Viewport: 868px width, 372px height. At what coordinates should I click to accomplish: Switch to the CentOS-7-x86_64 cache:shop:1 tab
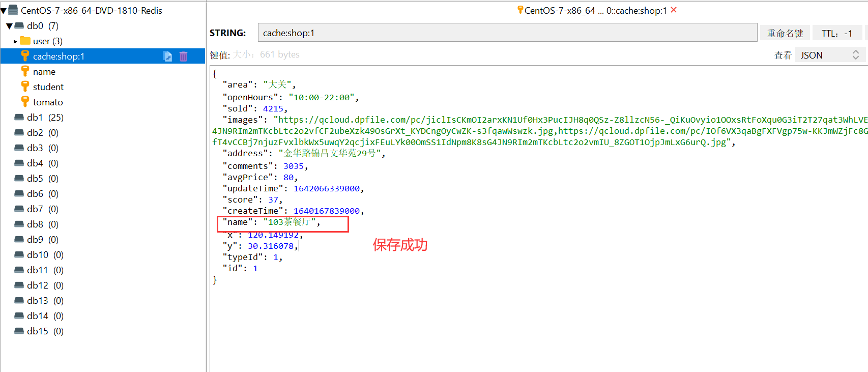(x=595, y=10)
